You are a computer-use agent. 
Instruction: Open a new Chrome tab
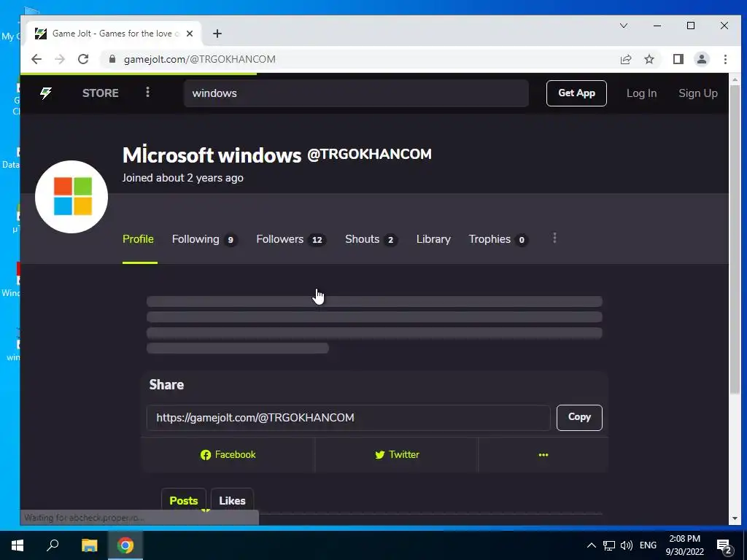click(x=217, y=34)
